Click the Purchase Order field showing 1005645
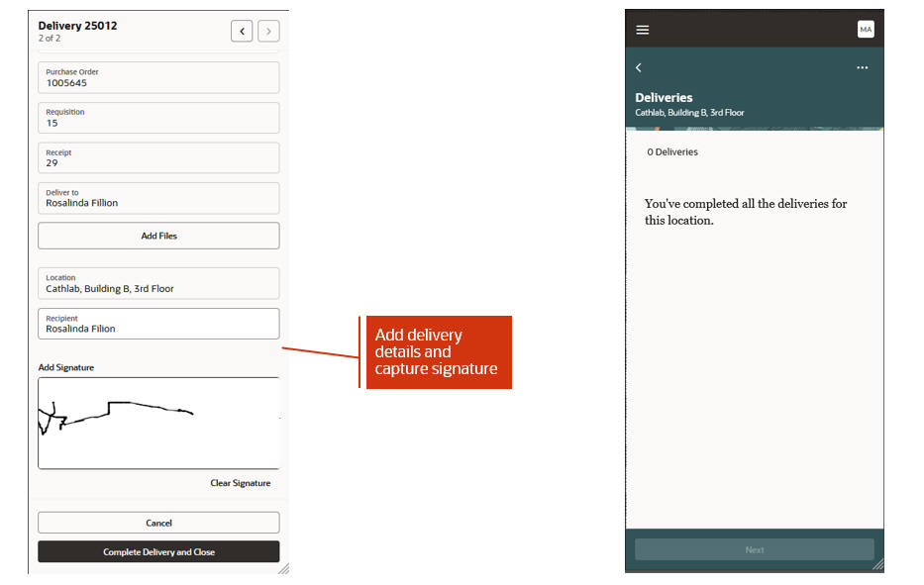924x585 pixels. (158, 77)
